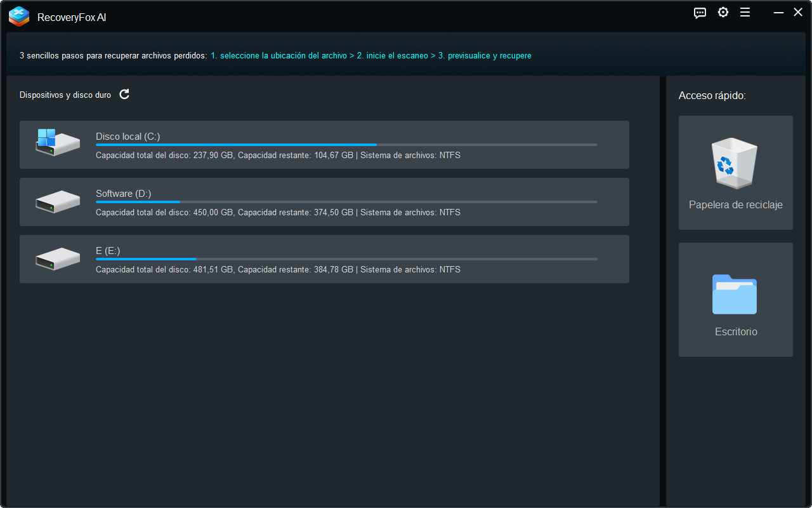Select the E (E:) drive entry
This screenshot has width=812, height=508.
324,258
